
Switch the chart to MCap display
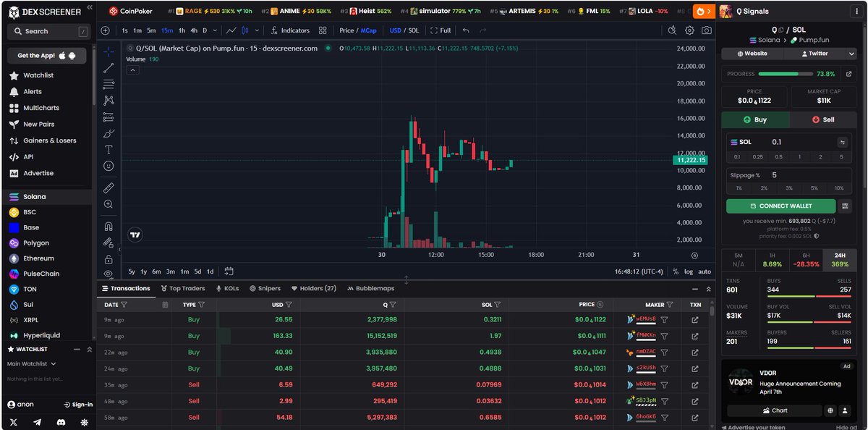coord(368,30)
